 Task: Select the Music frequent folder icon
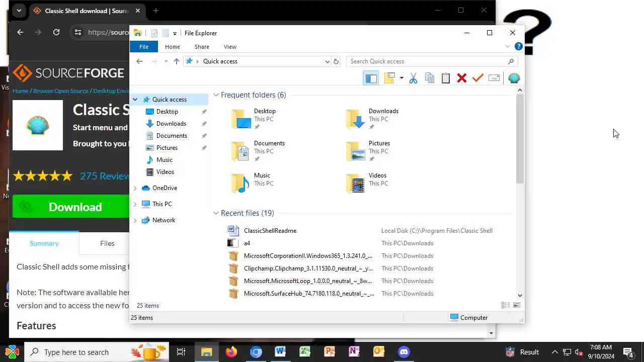click(x=241, y=184)
